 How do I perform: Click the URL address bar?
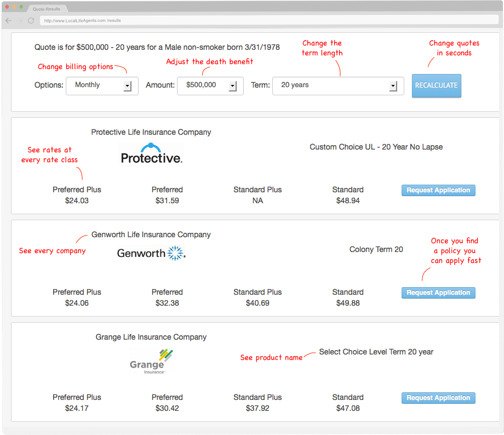[x=269, y=20]
